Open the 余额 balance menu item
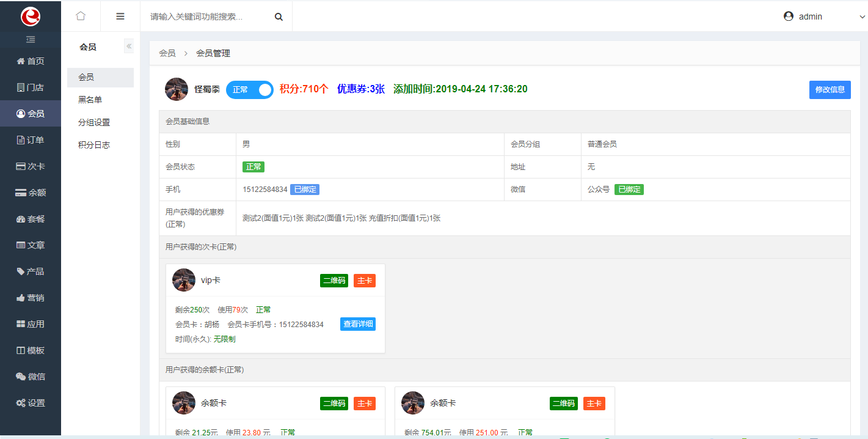 pos(31,193)
